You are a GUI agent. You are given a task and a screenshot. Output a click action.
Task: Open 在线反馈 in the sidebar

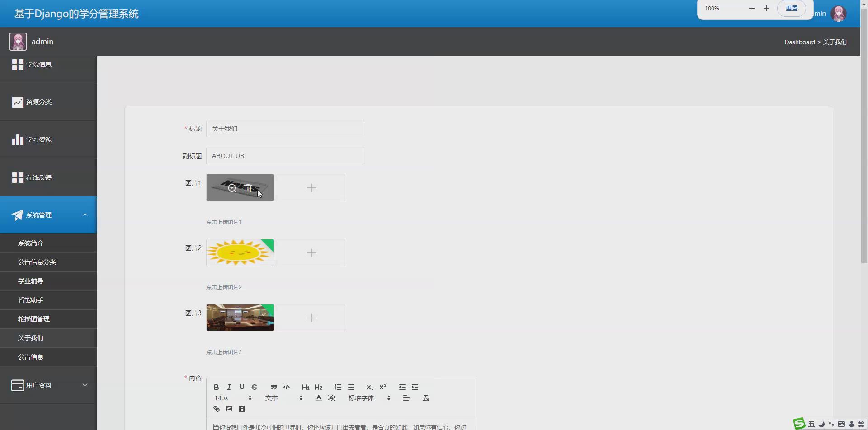[48, 178]
